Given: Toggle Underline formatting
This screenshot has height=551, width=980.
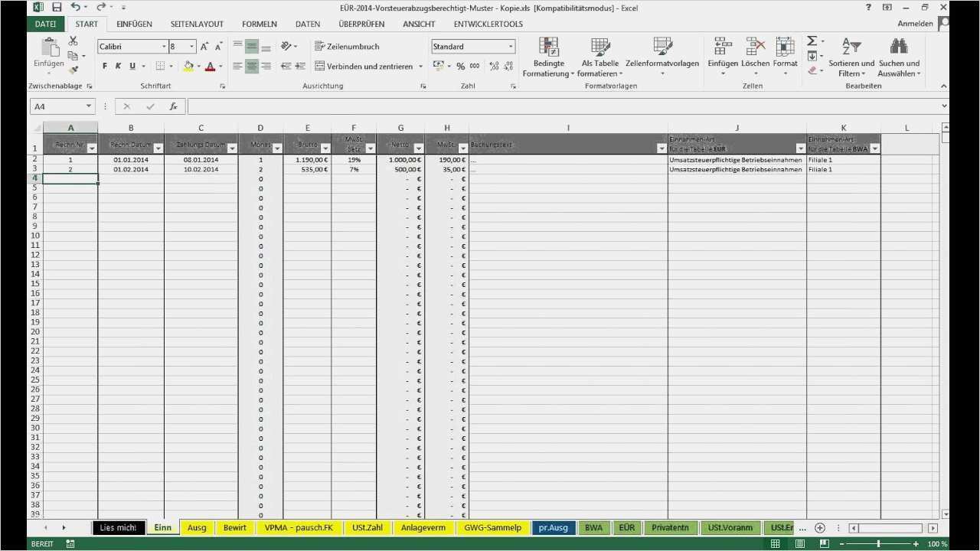Looking at the screenshot, I should (x=132, y=67).
